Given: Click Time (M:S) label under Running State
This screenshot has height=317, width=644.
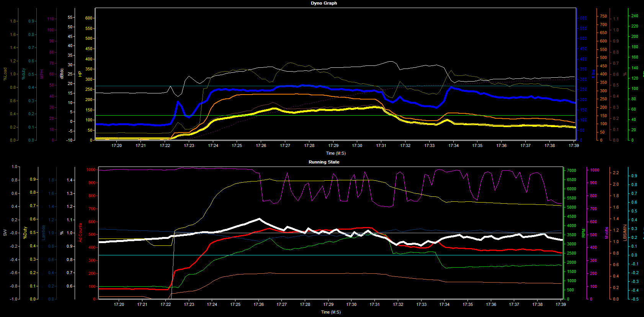Looking at the screenshot, I should tap(330, 312).
